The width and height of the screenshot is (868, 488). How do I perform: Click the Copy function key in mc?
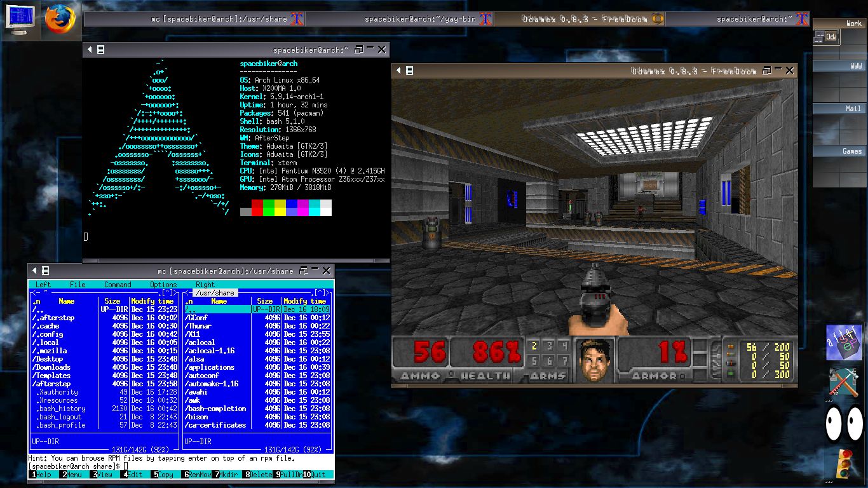click(165, 475)
